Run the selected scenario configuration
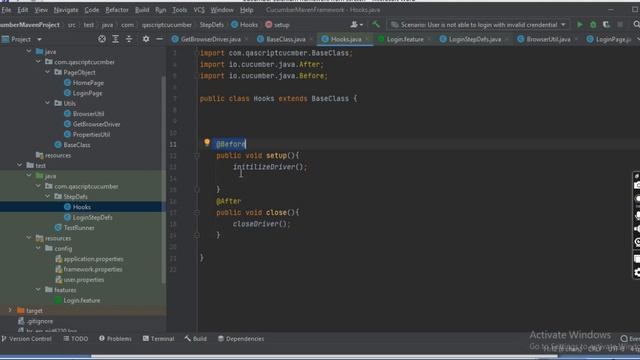640x360 pixels. (580, 24)
